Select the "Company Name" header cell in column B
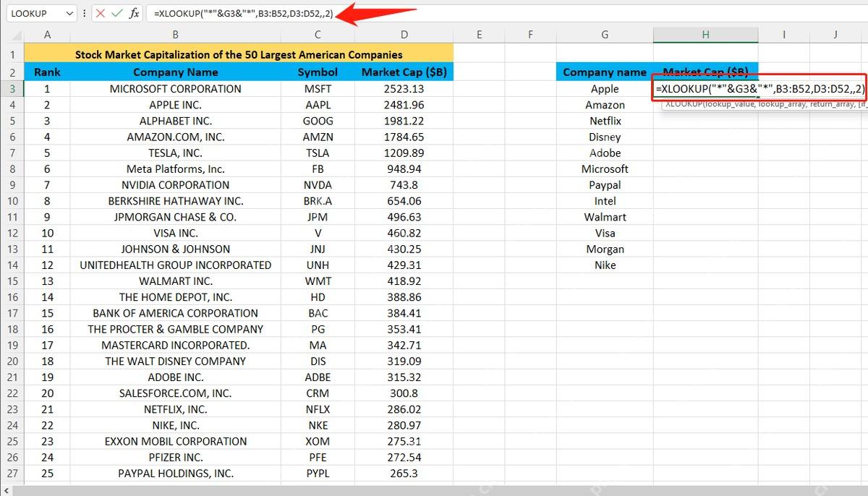Viewport: 868px width, 496px height. [x=175, y=72]
